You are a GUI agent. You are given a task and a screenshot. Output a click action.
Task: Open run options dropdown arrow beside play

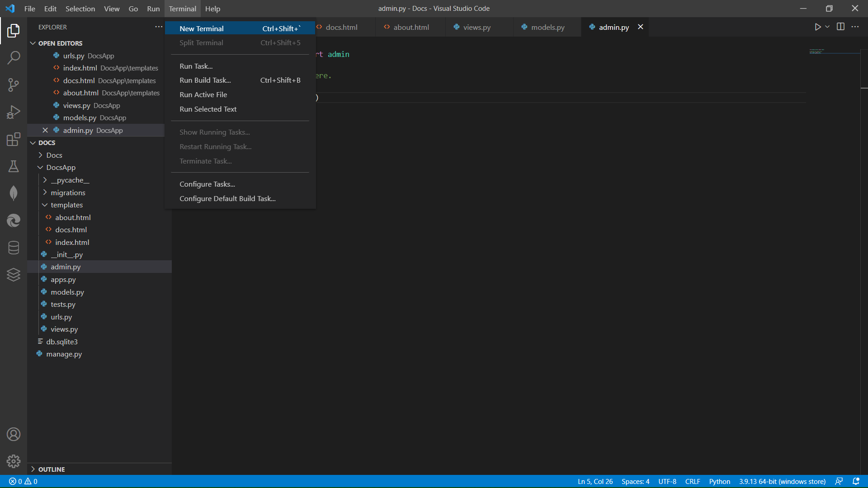tap(827, 27)
